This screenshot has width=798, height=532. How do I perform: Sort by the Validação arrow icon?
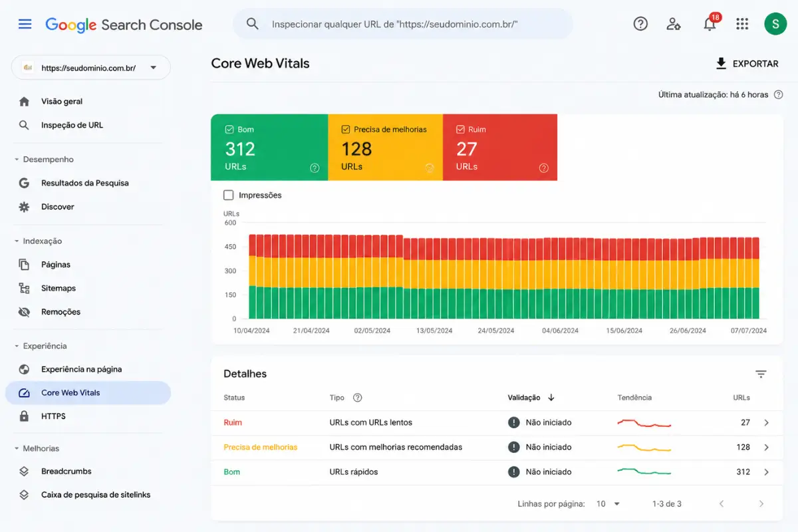pos(551,398)
